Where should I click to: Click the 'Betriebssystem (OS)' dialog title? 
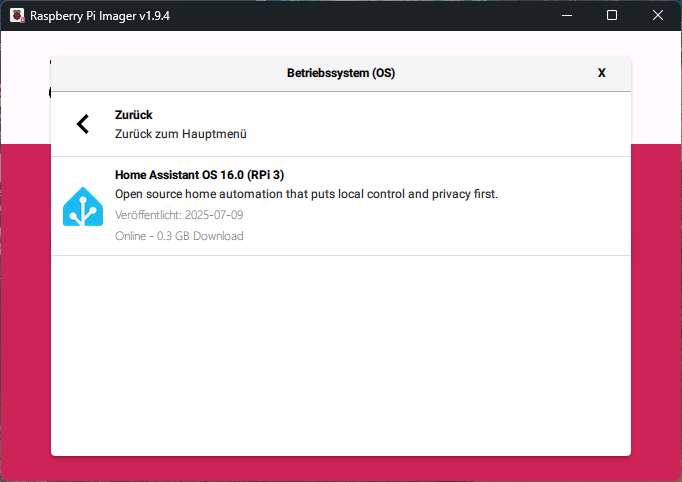[x=341, y=73]
